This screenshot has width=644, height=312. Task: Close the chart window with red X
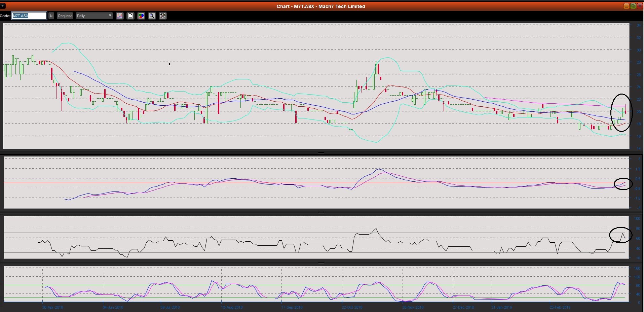640,6
